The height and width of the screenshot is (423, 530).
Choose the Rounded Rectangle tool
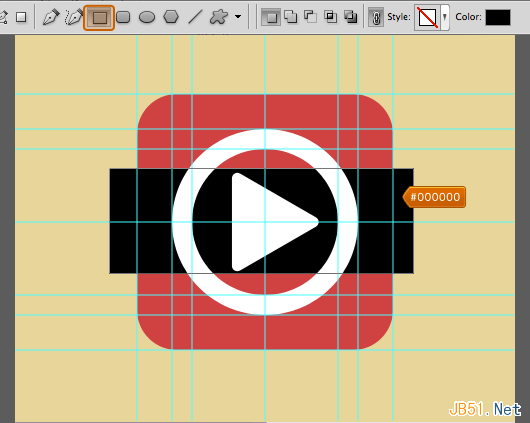click(x=123, y=17)
